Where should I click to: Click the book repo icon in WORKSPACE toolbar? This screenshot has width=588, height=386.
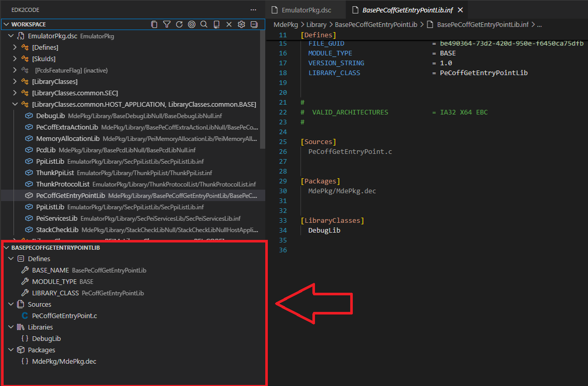click(217, 24)
